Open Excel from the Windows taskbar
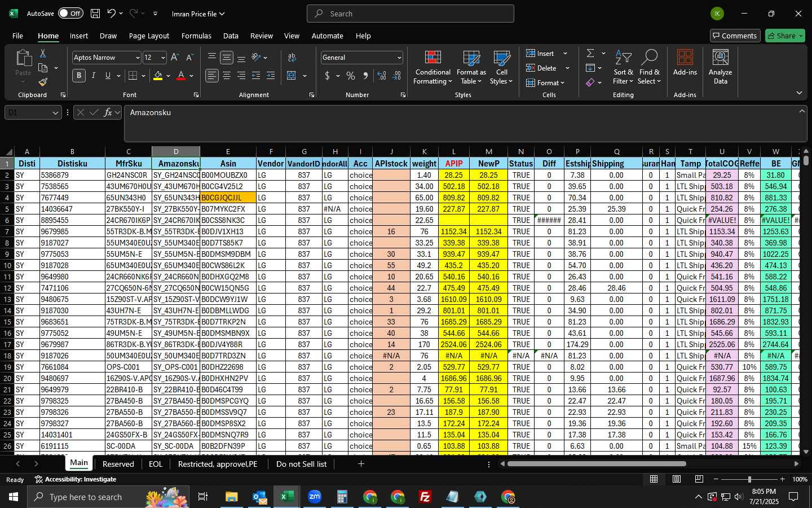Viewport: 812px width, 508px height. [287, 497]
